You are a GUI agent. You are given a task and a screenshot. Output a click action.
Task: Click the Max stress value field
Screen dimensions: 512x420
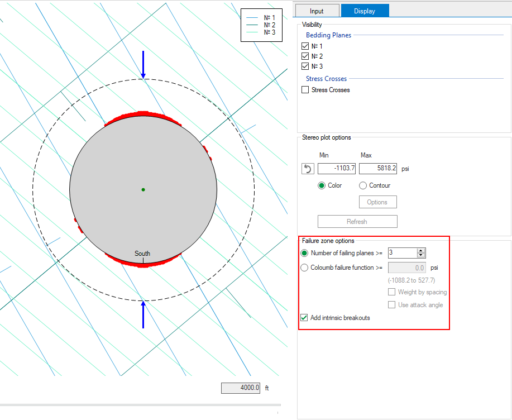point(378,168)
